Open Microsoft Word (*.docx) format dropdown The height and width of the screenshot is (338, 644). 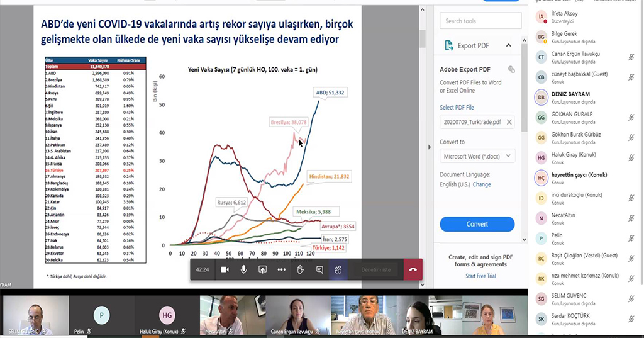tap(477, 156)
